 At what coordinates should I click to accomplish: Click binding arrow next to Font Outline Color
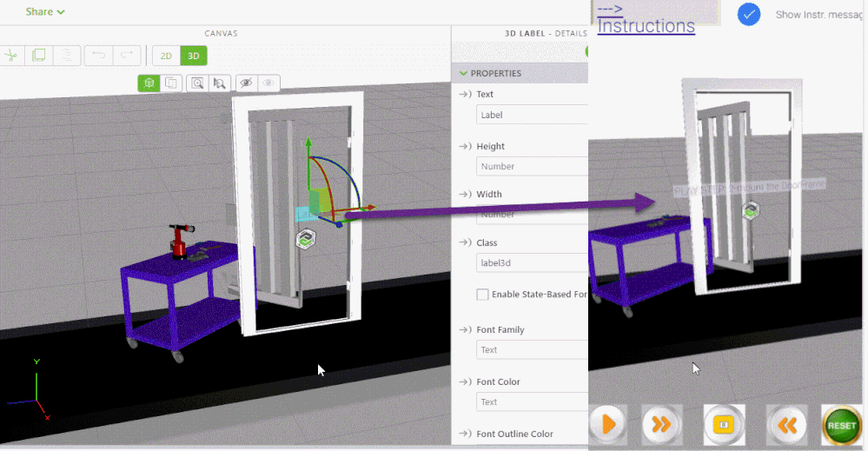[x=465, y=434]
